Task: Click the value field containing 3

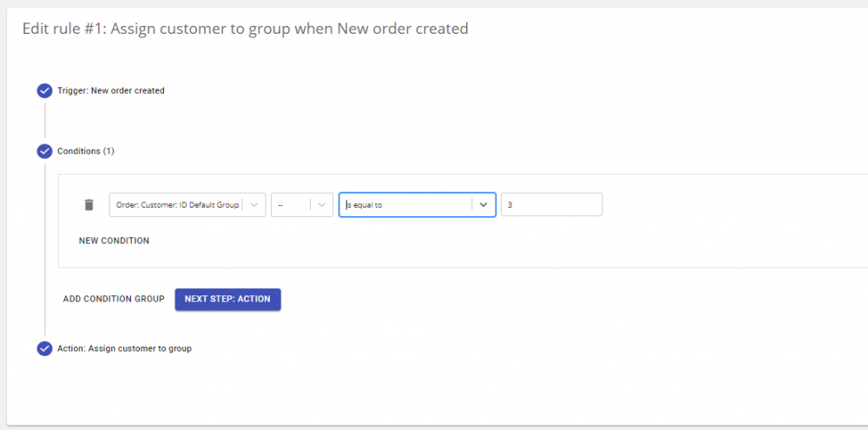Action: tap(551, 205)
